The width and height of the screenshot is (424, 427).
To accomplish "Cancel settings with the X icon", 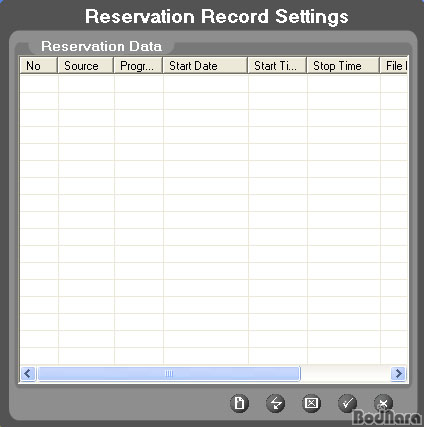I will [383, 403].
